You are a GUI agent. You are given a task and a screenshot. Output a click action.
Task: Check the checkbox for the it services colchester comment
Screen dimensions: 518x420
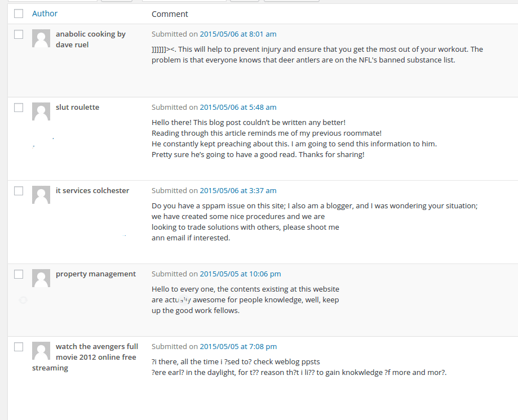(x=19, y=190)
